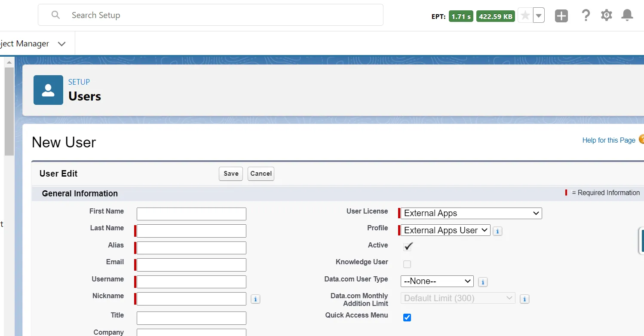The height and width of the screenshot is (336, 644).
Task: Click the Users setup avatar icon
Action: [x=48, y=90]
